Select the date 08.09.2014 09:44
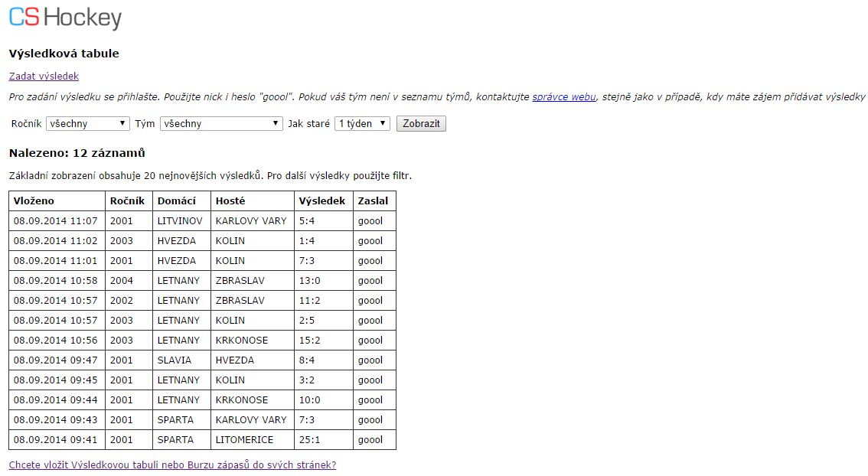The image size is (868, 476). point(55,400)
